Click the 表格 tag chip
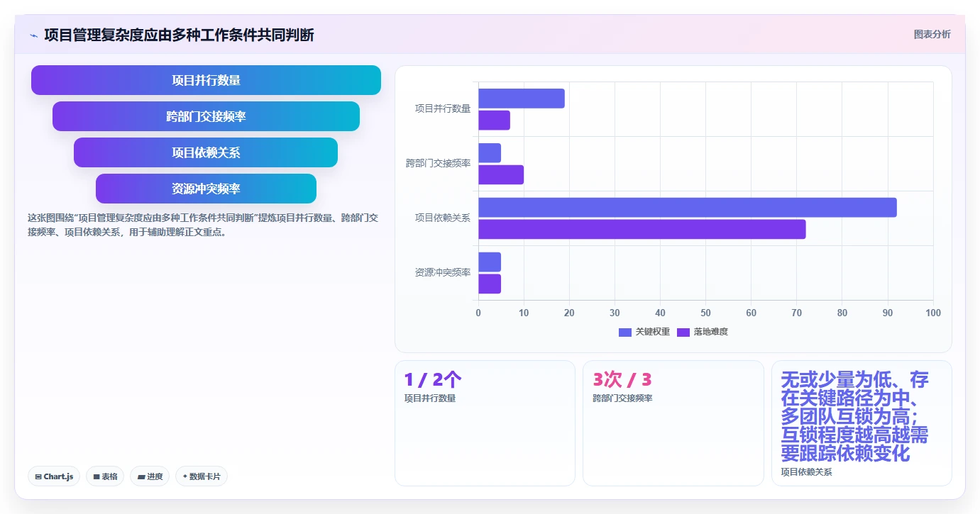 click(105, 476)
